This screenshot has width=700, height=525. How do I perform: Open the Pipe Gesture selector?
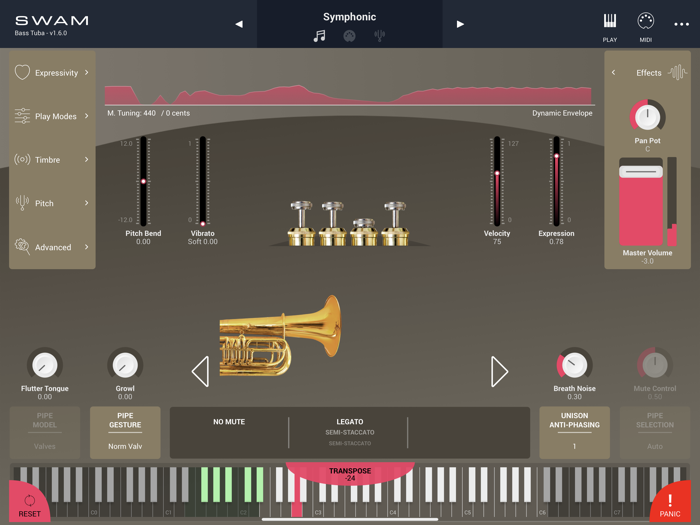point(125,432)
